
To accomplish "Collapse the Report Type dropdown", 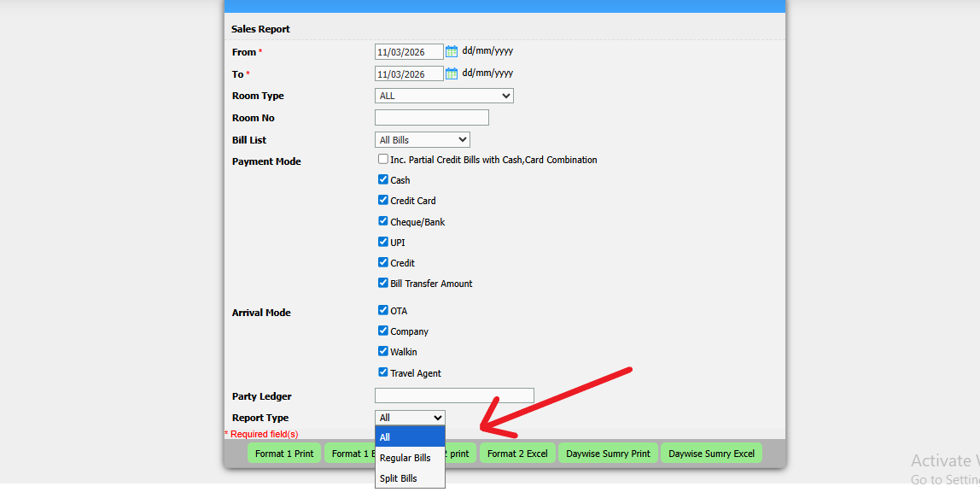I will [x=410, y=418].
